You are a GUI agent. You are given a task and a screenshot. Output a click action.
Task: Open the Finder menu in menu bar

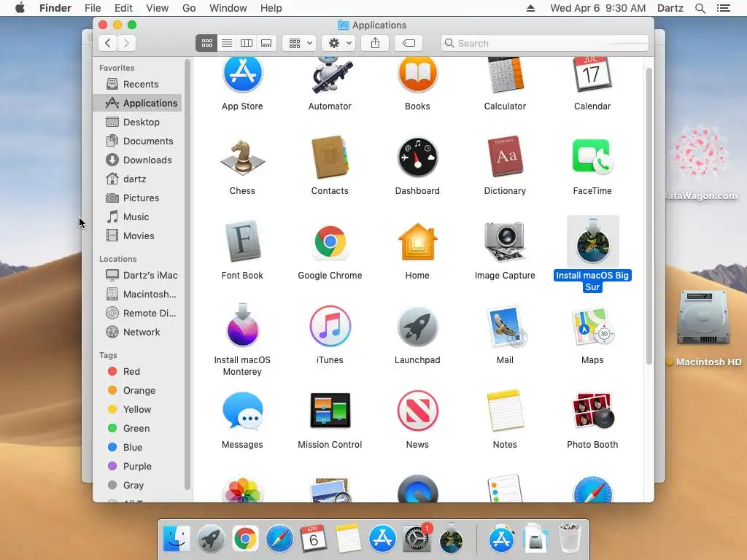55,8
